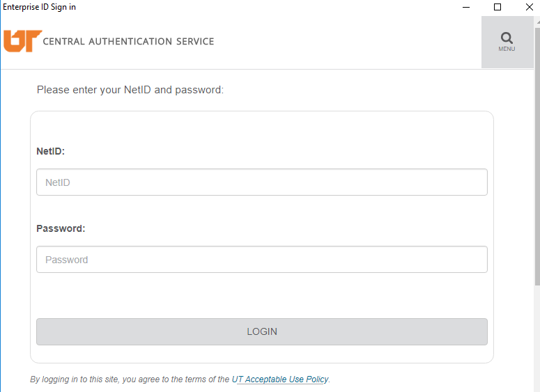Image resolution: width=540 pixels, height=392 pixels.
Task: Open the MENU label button
Action: [507, 49]
